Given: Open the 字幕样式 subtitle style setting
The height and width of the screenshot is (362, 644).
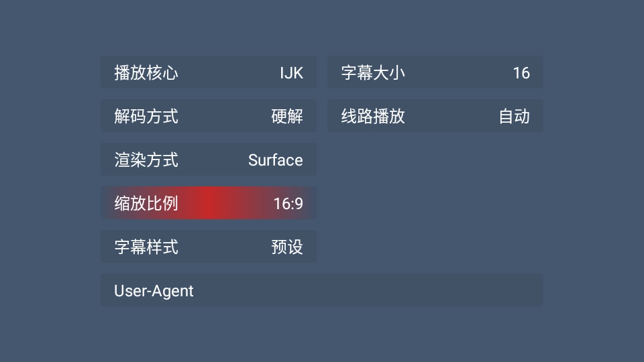Looking at the screenshot, I should click(208, 247).
